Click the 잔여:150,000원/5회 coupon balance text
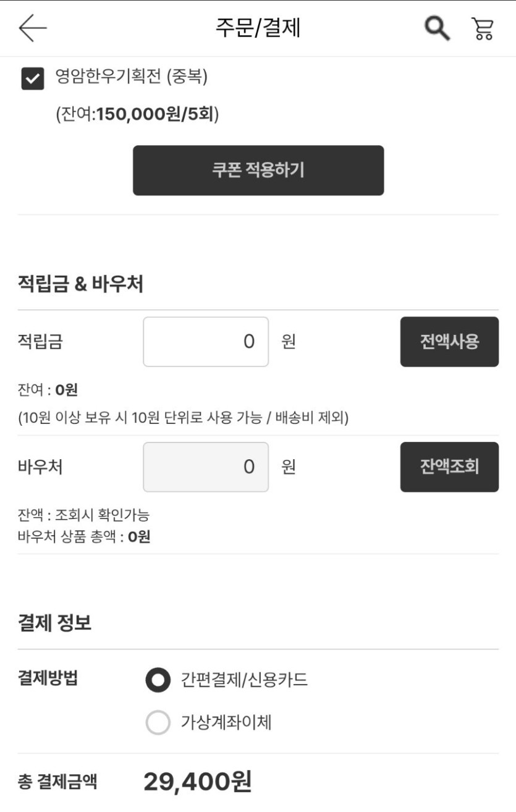Image resolution: width=516 pixels, height=812 pixels. click(137, 114)
